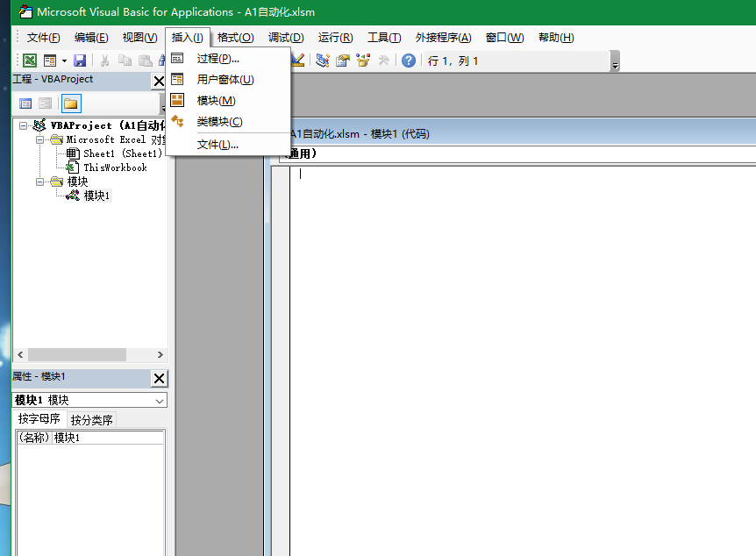Click the VBA application icon in title bar

pyautogui.click(x=25, y=11)
